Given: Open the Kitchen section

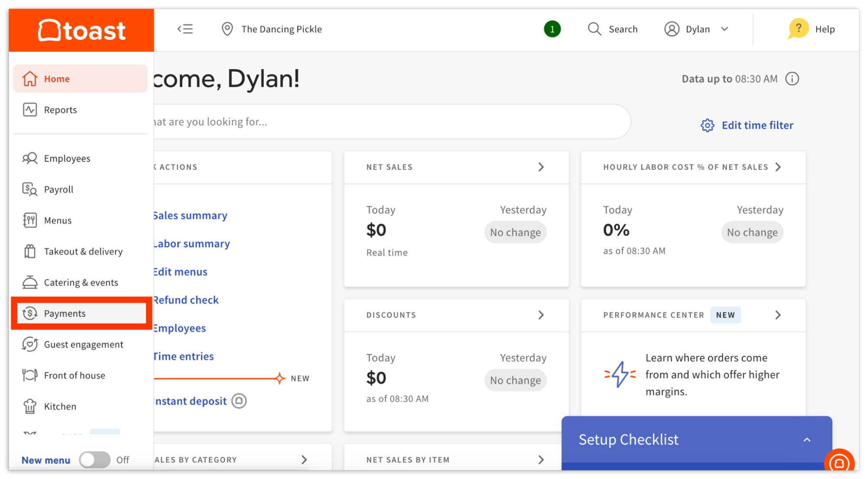Looking at the screenshot, I should pyautogui.click(x=59, y=406).
